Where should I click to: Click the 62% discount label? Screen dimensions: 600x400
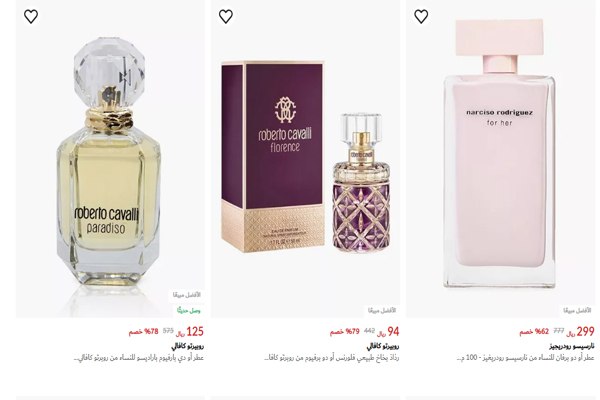coord(534,331)
